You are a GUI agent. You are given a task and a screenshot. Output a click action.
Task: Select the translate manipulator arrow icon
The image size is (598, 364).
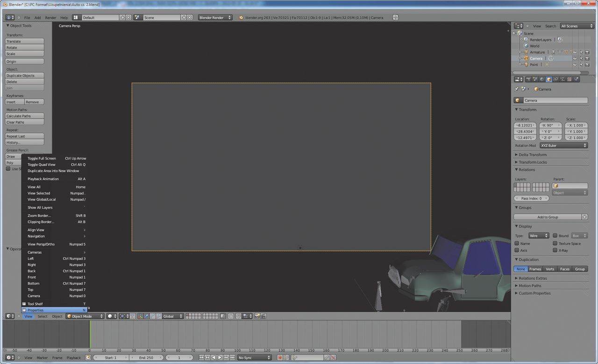pos(146,316)
